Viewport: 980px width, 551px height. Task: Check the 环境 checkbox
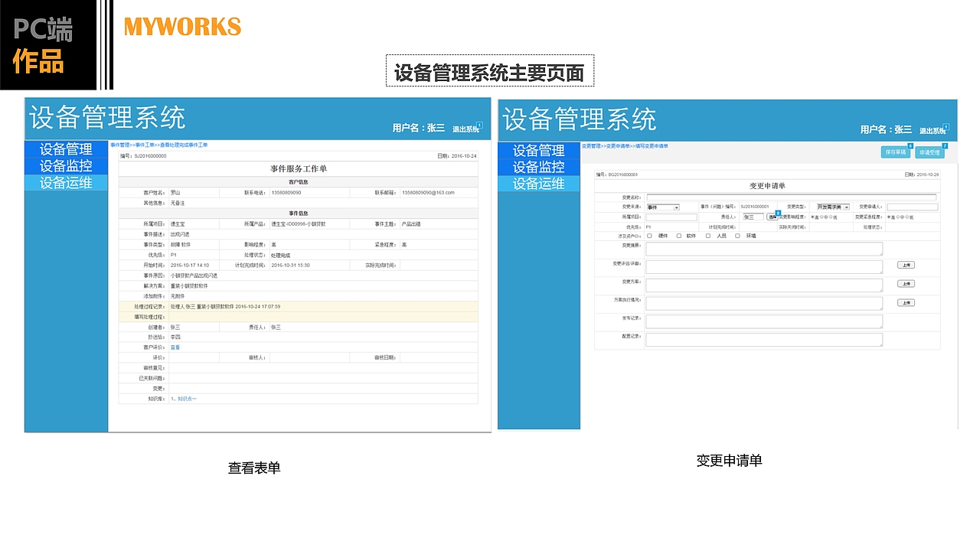[737, 236]
